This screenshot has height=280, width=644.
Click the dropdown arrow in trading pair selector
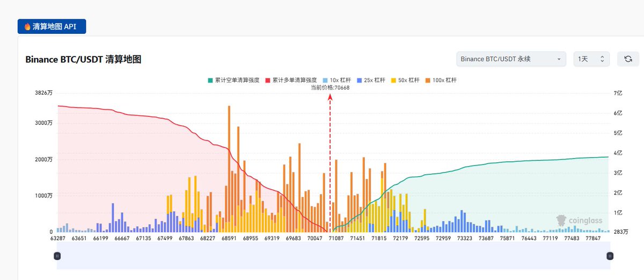click(559, 59)
